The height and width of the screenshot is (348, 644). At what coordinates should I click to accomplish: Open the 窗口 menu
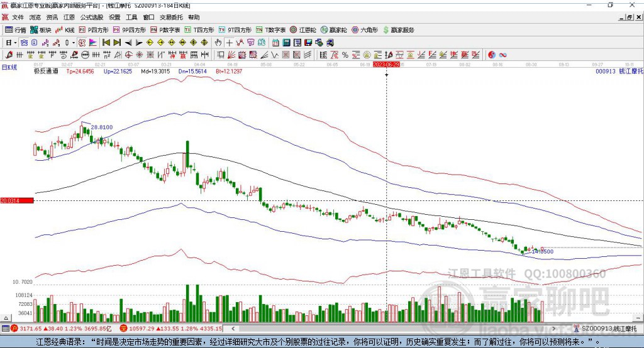point(148,17)
